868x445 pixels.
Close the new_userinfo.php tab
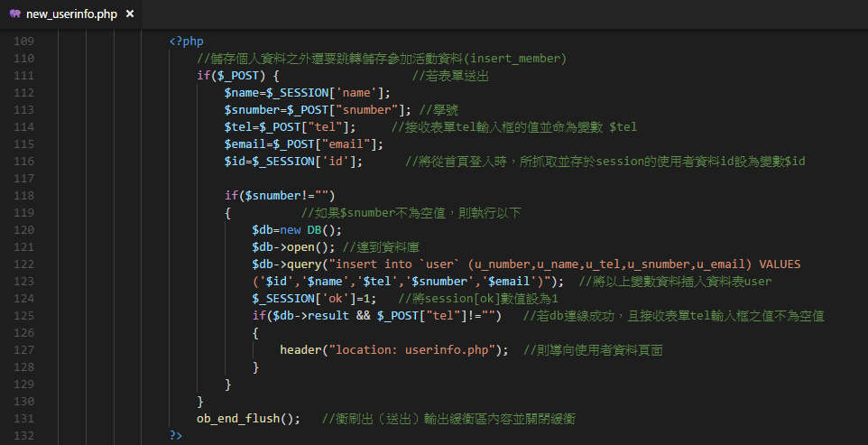(130, 14)
